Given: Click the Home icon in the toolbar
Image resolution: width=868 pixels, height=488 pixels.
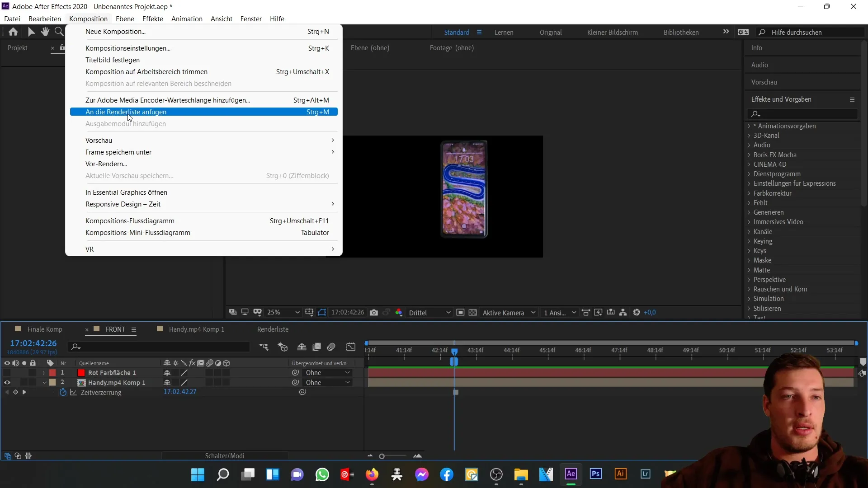Looking at the screenshot, I should (x=13, y=32).
